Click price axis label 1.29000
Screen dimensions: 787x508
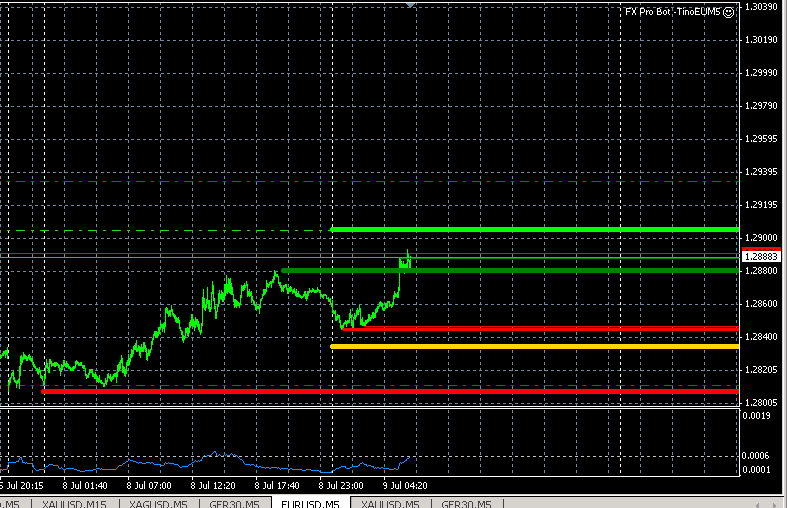pyautogui.click(x=761, y=237)
